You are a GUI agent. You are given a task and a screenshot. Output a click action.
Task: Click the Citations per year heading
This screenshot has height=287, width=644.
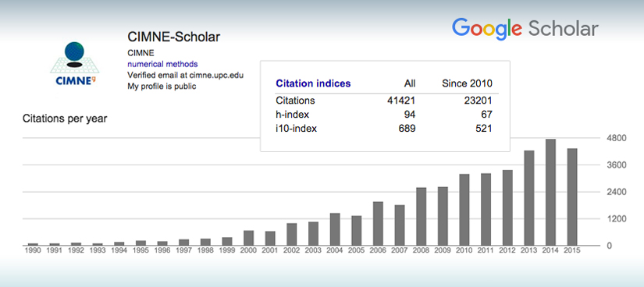pyautogui.click(x=65, y=119)
